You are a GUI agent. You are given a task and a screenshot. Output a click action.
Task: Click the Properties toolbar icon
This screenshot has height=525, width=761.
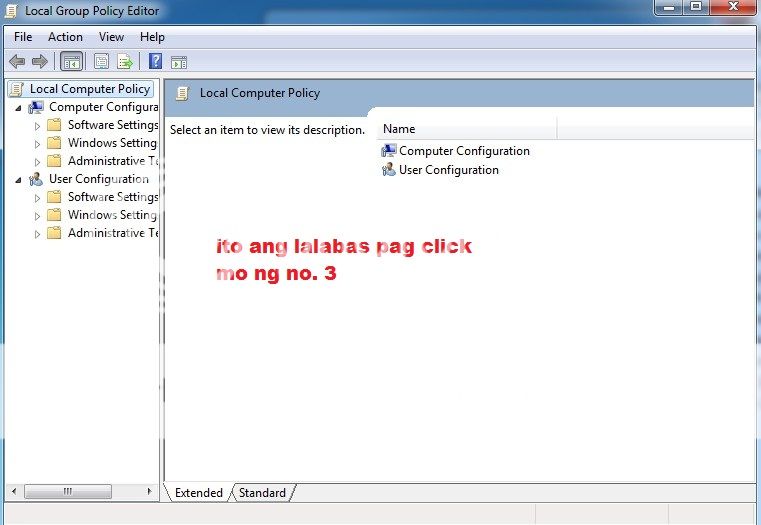point(101,61)
